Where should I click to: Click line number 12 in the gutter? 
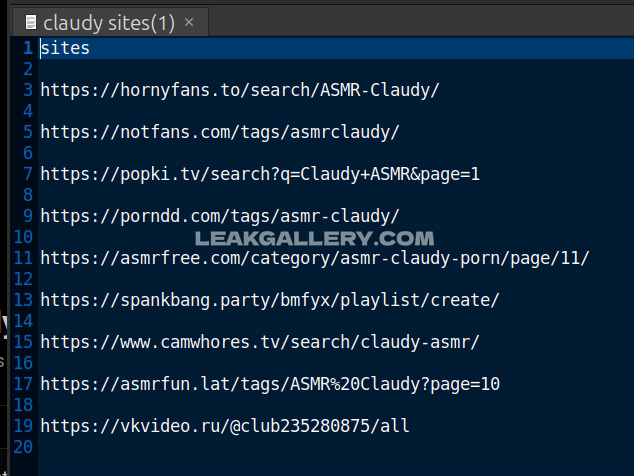[23, 279]
